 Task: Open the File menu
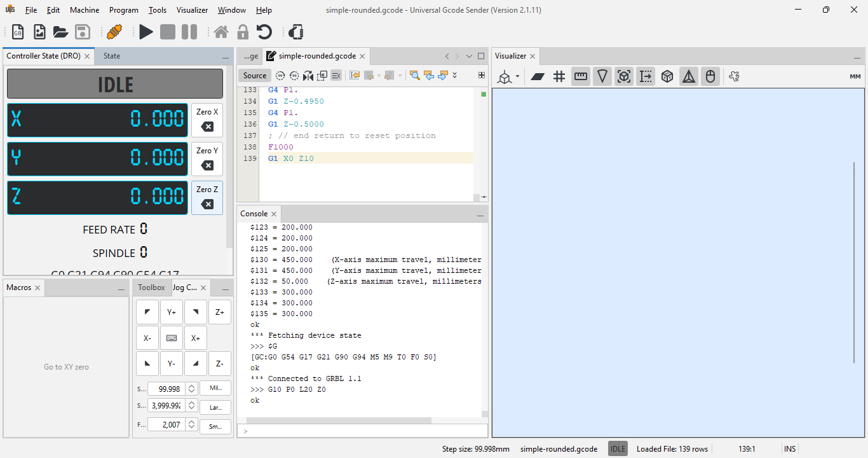(31, 10)
